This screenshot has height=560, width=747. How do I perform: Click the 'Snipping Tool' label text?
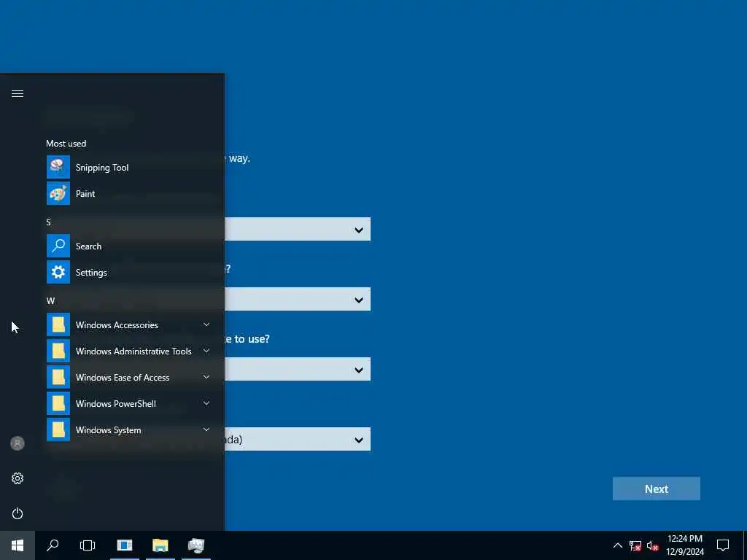tap(102, 168)
